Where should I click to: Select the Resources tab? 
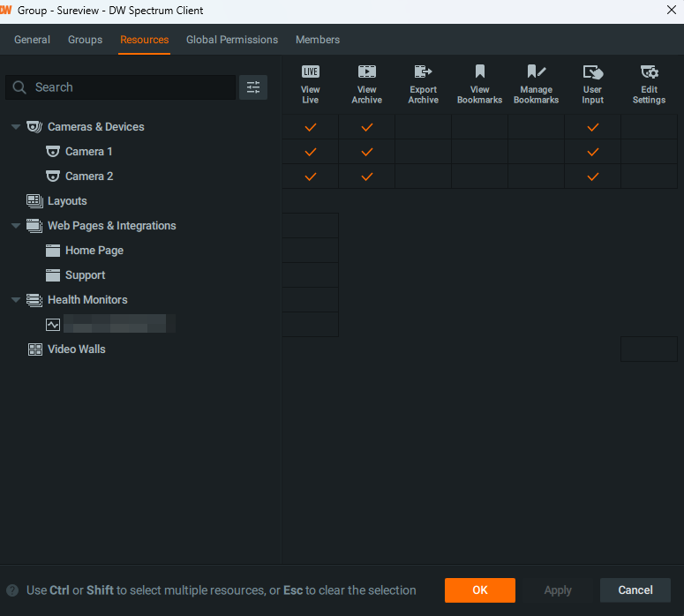tap(145, 40)
